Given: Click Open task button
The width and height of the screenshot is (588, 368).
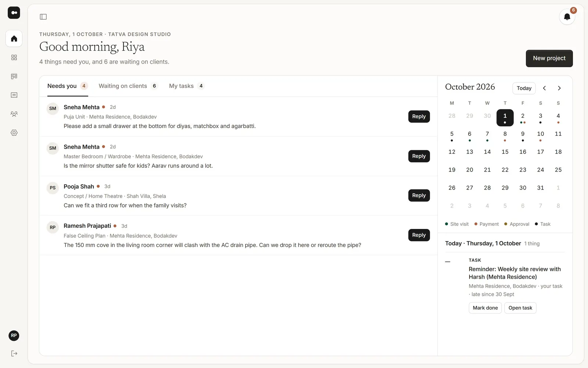Looking at the screenshot, I should (x=520, y=308).
